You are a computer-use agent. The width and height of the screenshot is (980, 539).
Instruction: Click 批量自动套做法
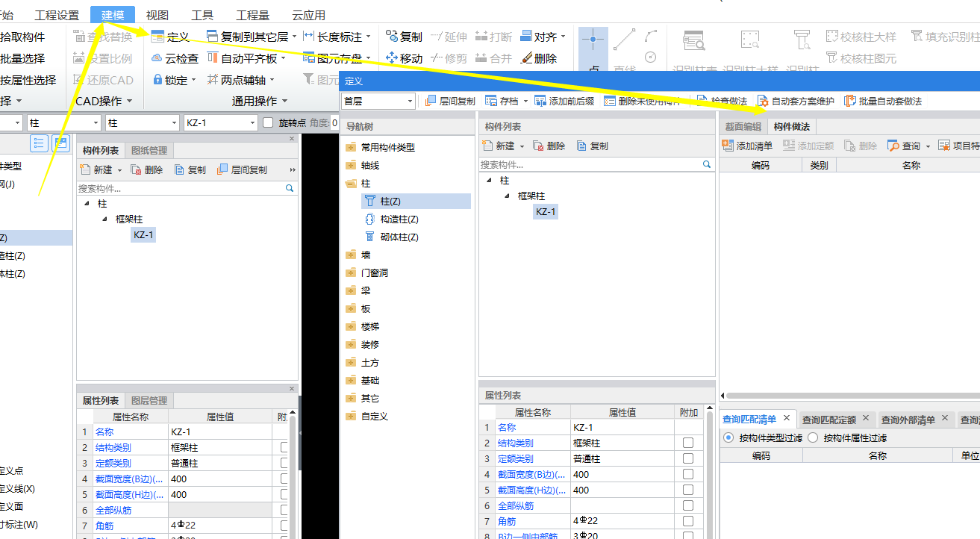tap(883, 101)
